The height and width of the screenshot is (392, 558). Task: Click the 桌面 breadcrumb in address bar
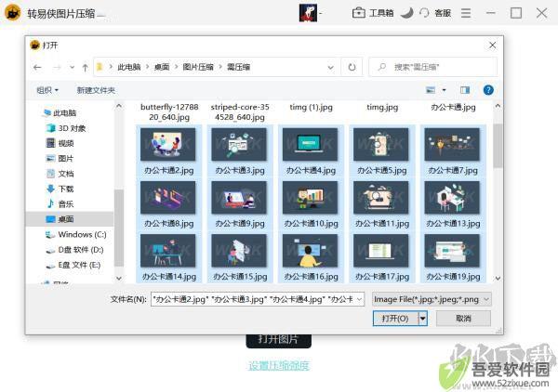point(162,67)
